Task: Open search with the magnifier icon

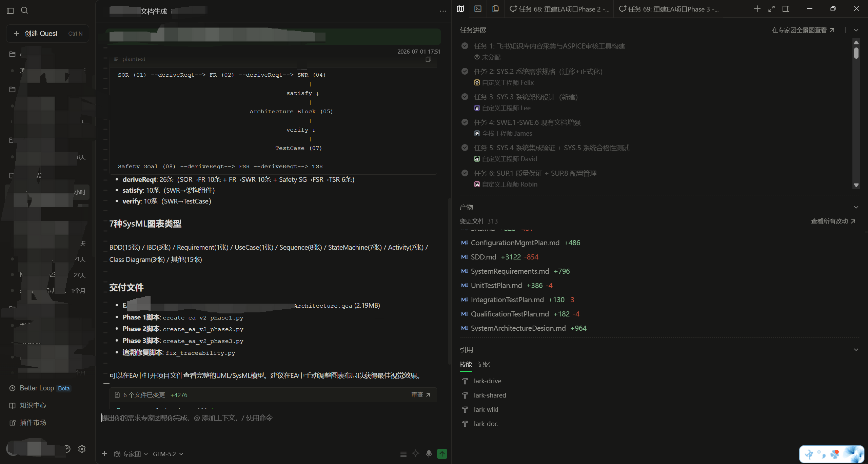Action: [24, 11]
